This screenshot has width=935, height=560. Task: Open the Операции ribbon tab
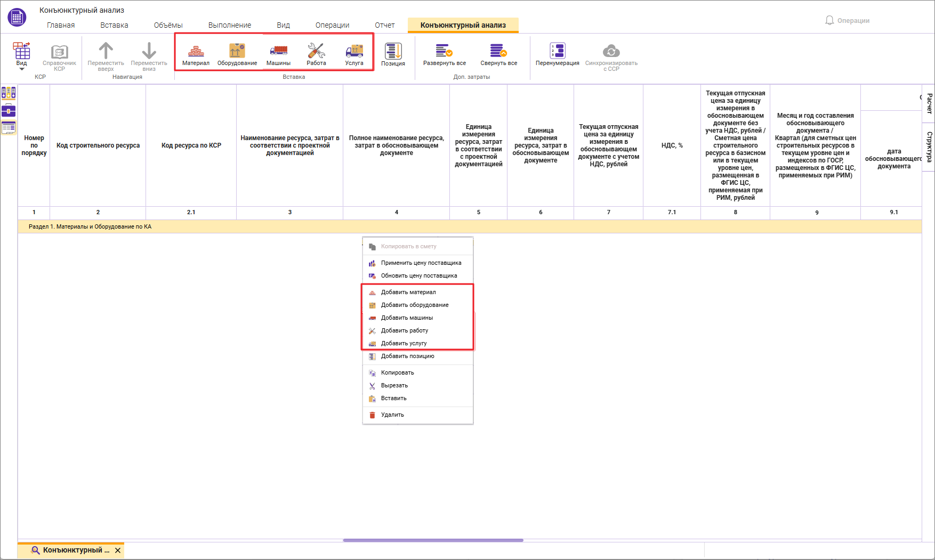(332, 25)
